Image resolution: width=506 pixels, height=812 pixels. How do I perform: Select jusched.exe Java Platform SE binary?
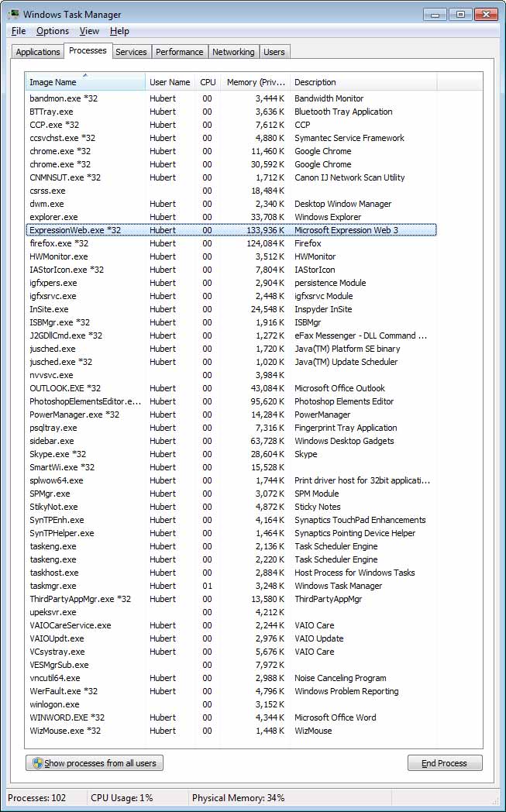tap(231, 349)
